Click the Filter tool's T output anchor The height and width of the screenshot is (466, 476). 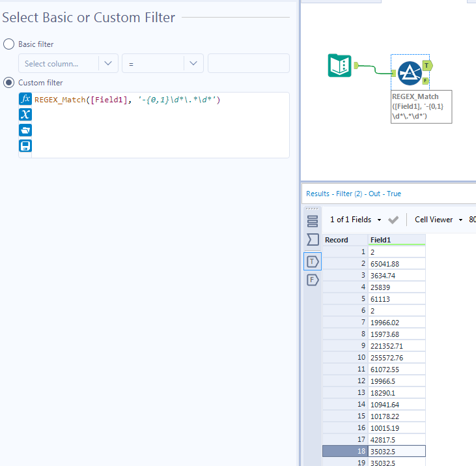[427, 66]
